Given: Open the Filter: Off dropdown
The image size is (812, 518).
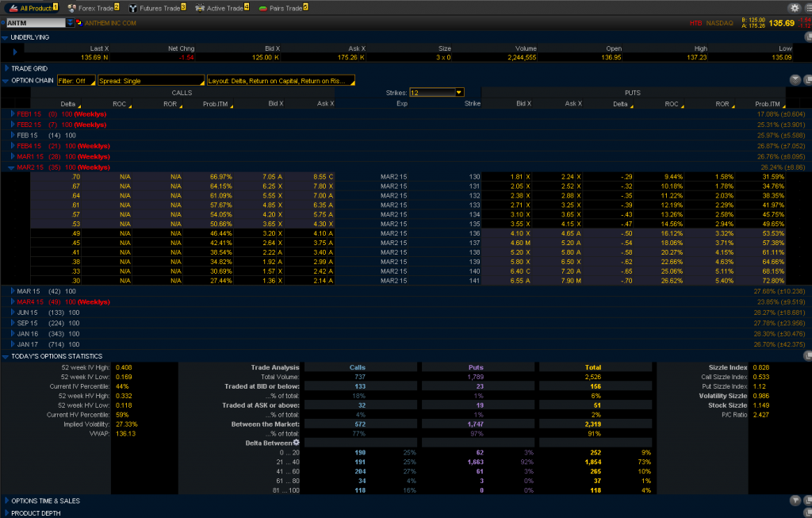Looking at the screenshot, I should 77,81.
